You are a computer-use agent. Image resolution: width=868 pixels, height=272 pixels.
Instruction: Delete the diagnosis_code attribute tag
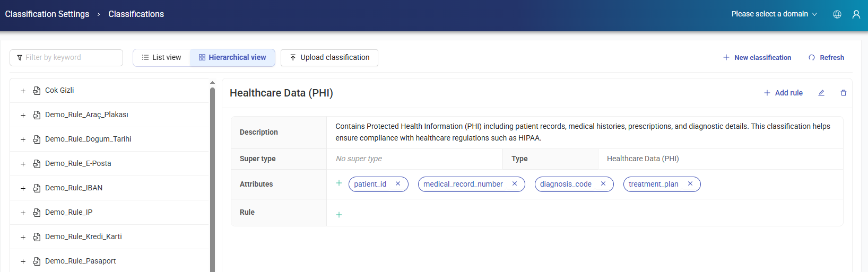pos(603,184)
